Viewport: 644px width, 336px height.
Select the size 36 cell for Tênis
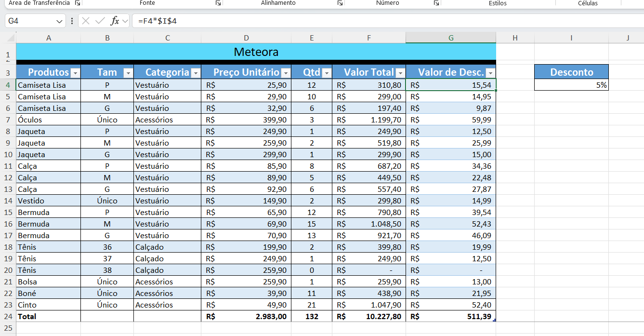pos(107,247)
